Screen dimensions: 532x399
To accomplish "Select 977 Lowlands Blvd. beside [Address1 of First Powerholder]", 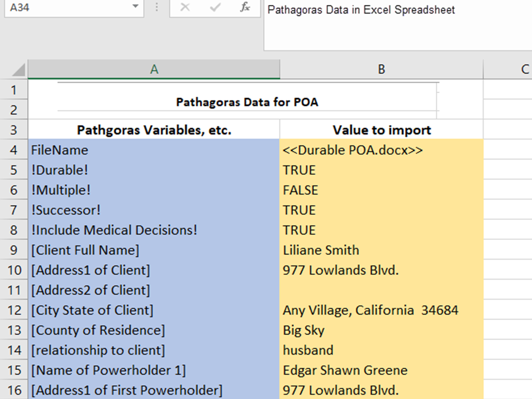I will pyautogui.click(x=382, y=390).
